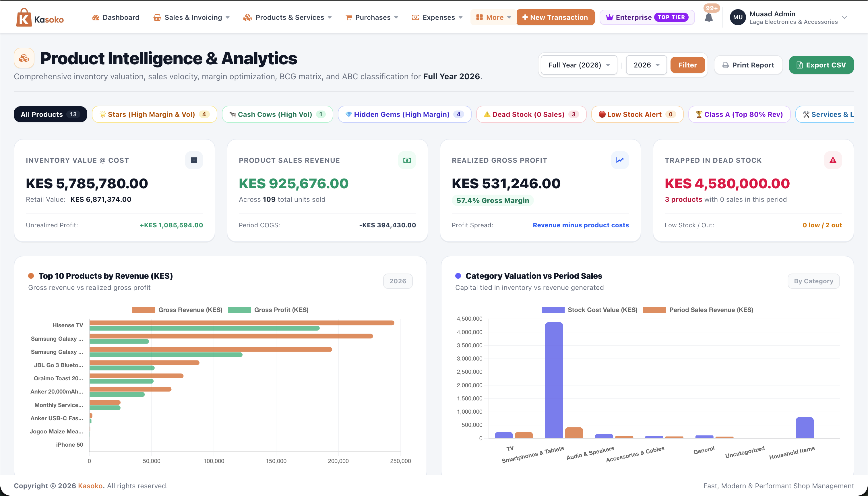Expand the Sales & Invoicing menu

pyautogui.click(x=192, y=18)
